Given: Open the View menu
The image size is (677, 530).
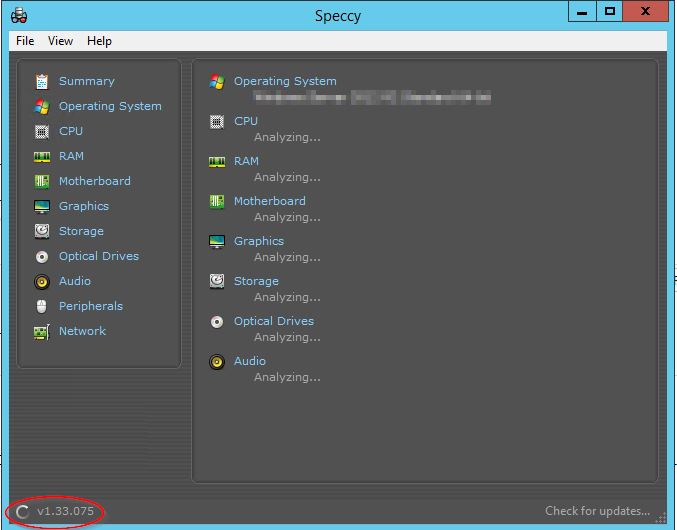Looking at the screenshot, I should pyautogui.click(x=60, y=41).
